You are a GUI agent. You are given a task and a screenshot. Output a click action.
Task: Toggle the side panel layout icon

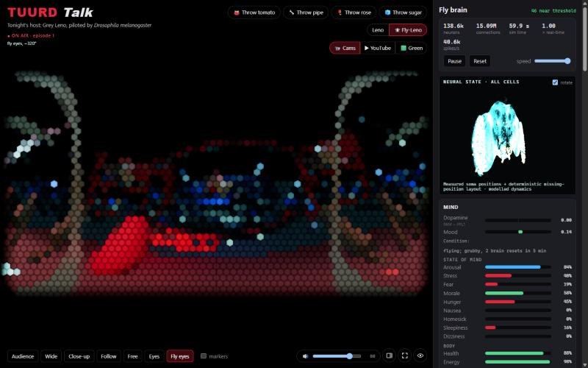(x=390, y=355)
